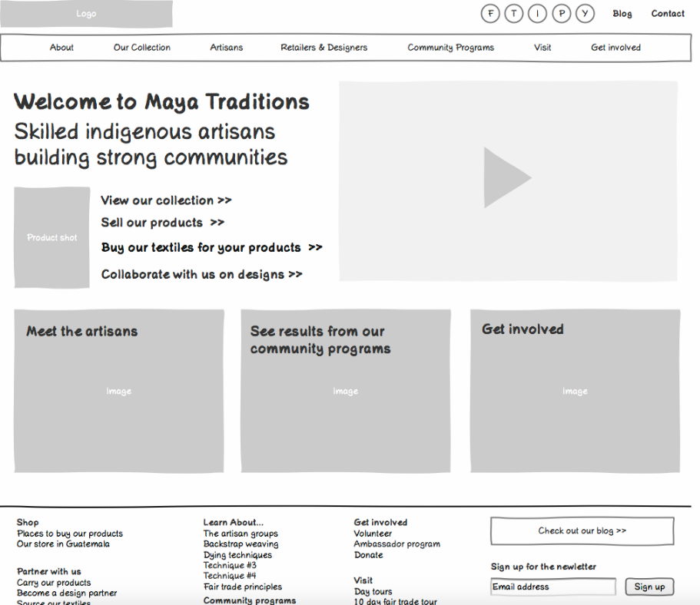The image size is (700, 605).
Task: Open the Pinterest social icon
Action: [561, 13]
